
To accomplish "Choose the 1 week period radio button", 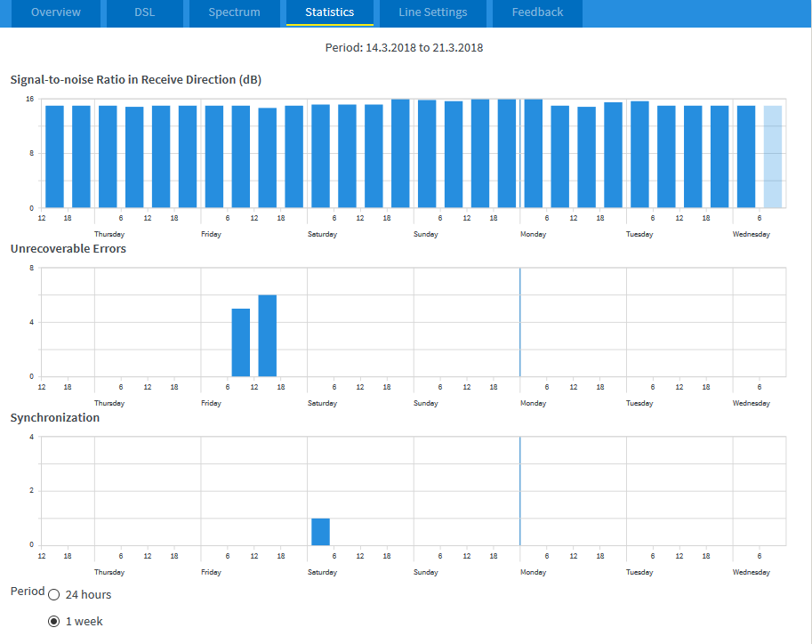I will tap(54, 622).
